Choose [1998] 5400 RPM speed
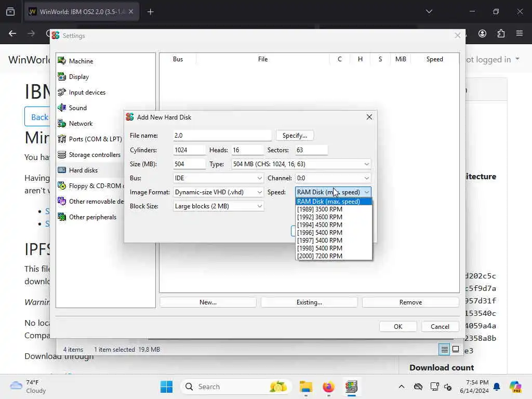The height and width of the screenshot is (399, 532). (334, 248)
